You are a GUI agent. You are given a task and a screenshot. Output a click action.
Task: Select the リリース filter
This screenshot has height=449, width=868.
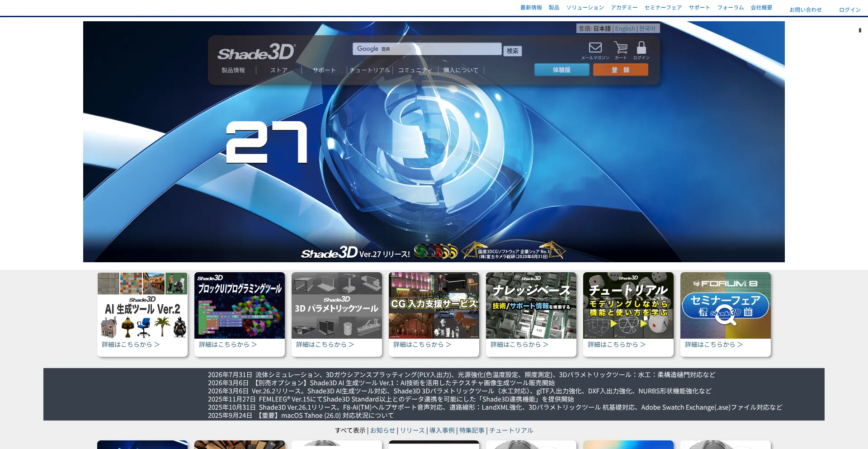tap(412, 430)
